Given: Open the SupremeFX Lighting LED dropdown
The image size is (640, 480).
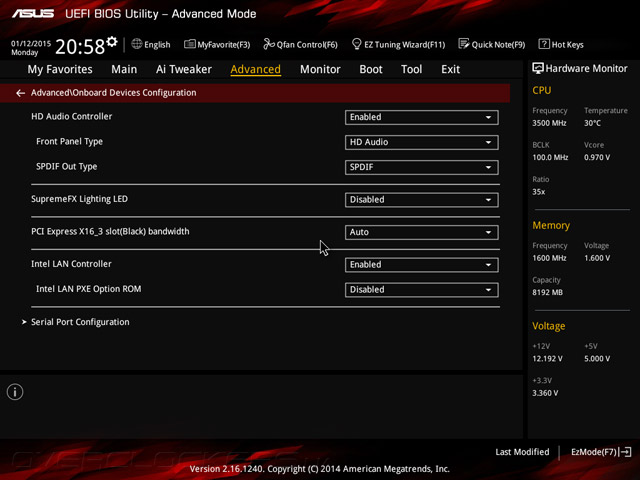Looking at the screenshot, I should [x=421, y=200].
